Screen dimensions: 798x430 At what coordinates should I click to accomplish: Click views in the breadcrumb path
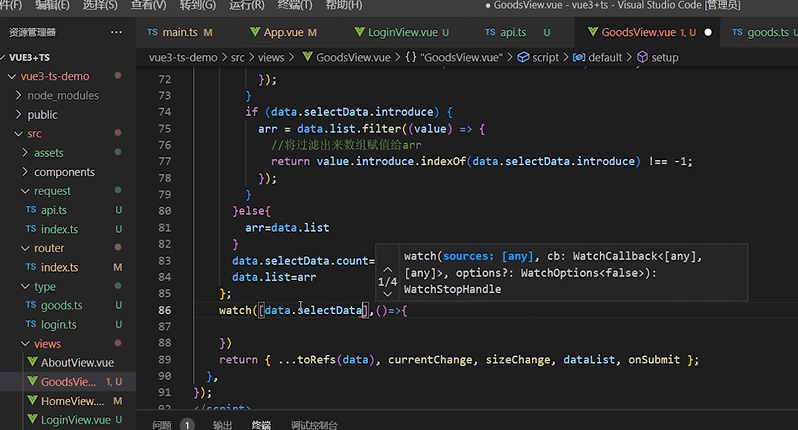[x=271, y=58]
